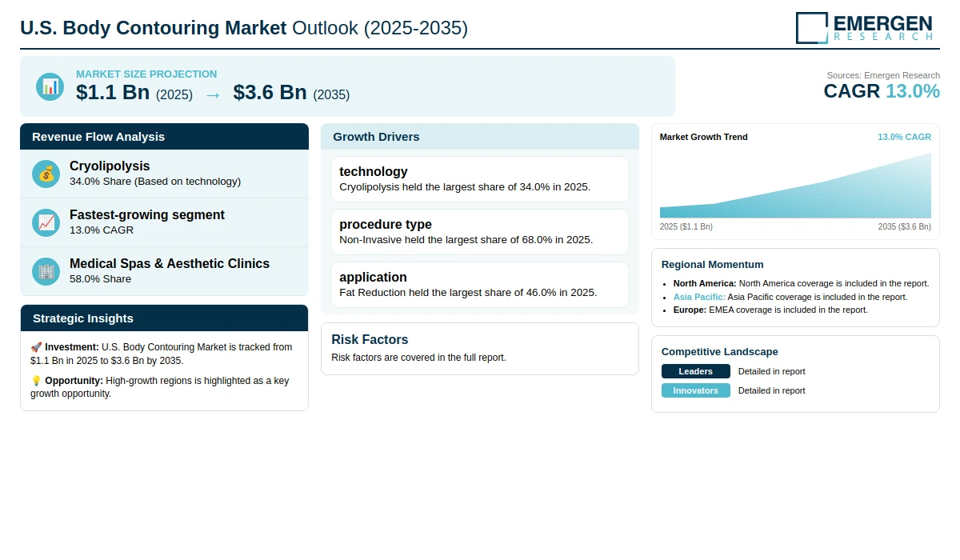The height and width of the screenshot is (560, 960).
Task: Click the arrow between 2025 and 2035 values
Action: [213, 94]
